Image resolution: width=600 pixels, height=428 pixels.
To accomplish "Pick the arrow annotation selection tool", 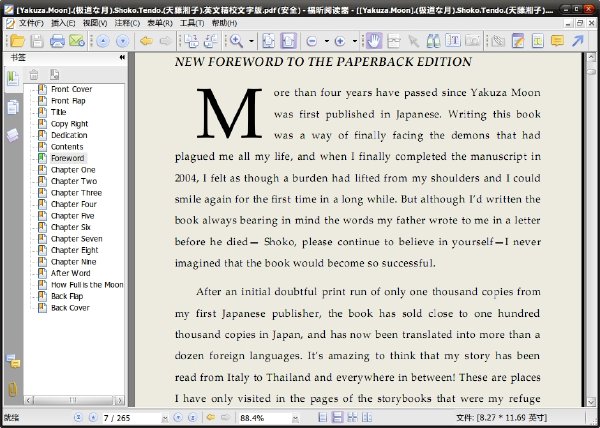I will click(414, 41).
